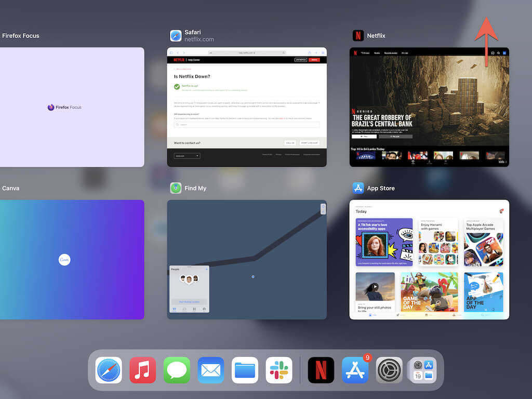The width and height of the screenshot is (532, 399).
Task: Click the red Sign In button in Safari card
Action: click(314, 60)
